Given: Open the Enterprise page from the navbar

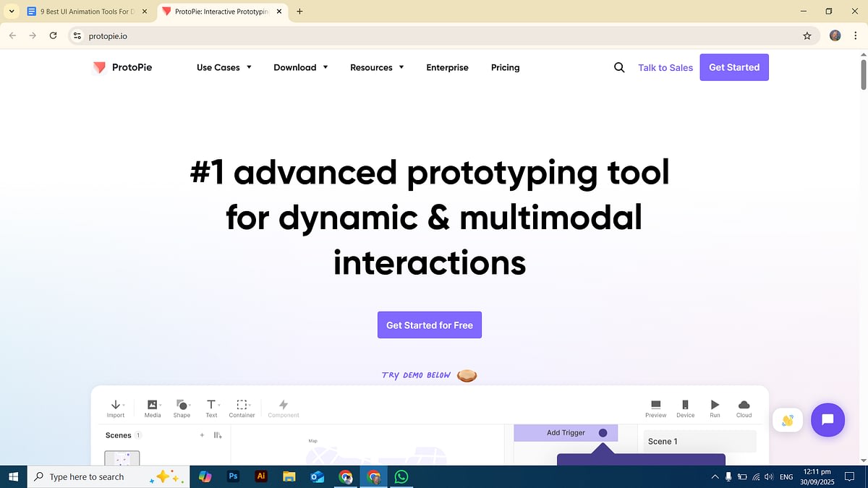Looking at the screenshot, I should pyautogui.click(x=447, y=67).
